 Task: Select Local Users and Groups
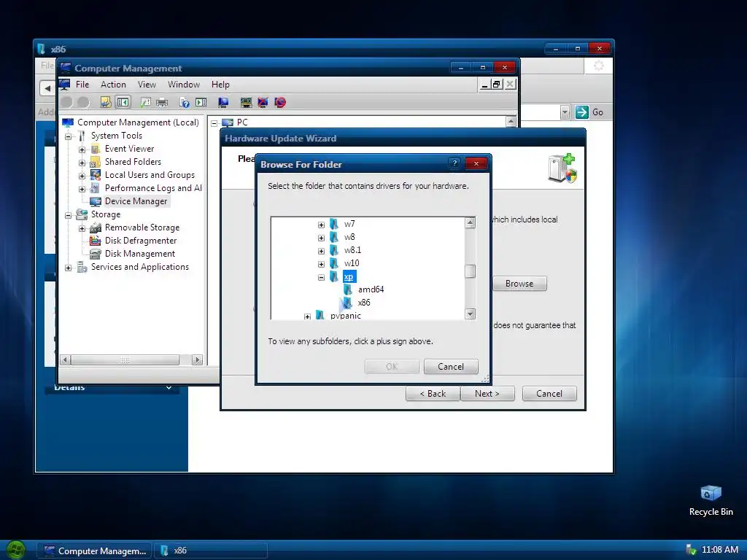[150, 175]
